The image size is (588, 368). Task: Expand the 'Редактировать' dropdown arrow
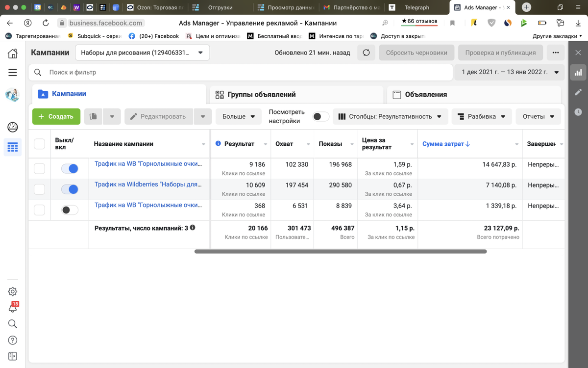pyautogui.click(x=203, y=116)
